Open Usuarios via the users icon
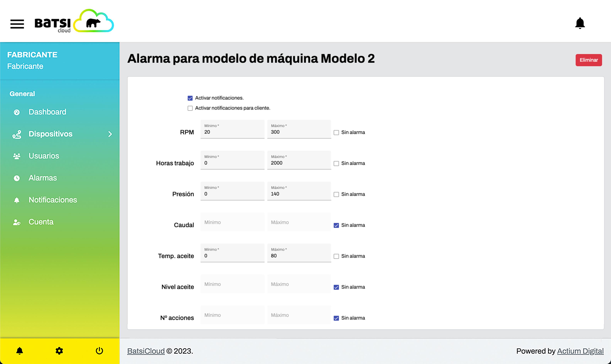Viewport: 611px width, 364px height. point(17,156)
